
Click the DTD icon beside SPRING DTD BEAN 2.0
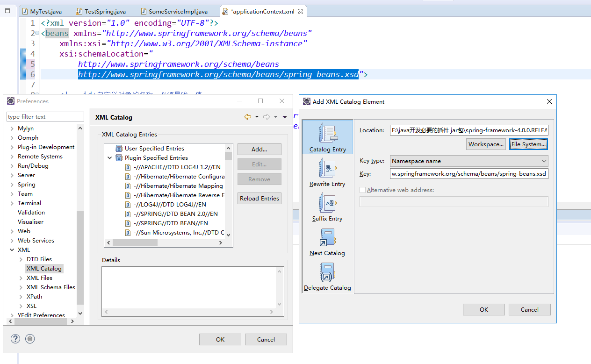pos(128,214)
